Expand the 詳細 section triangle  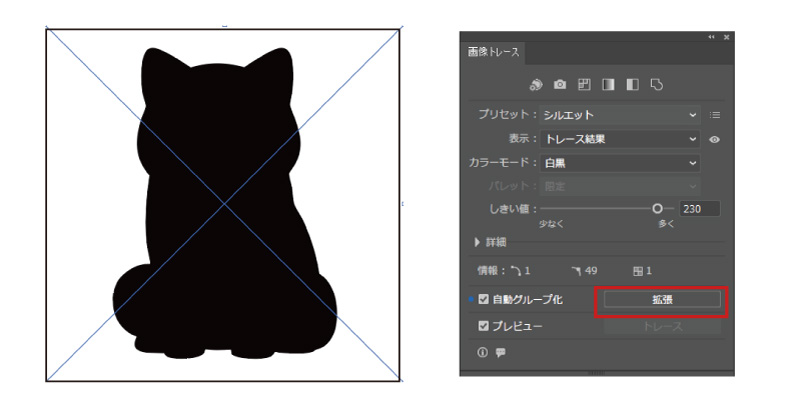(x=478, y=242)
